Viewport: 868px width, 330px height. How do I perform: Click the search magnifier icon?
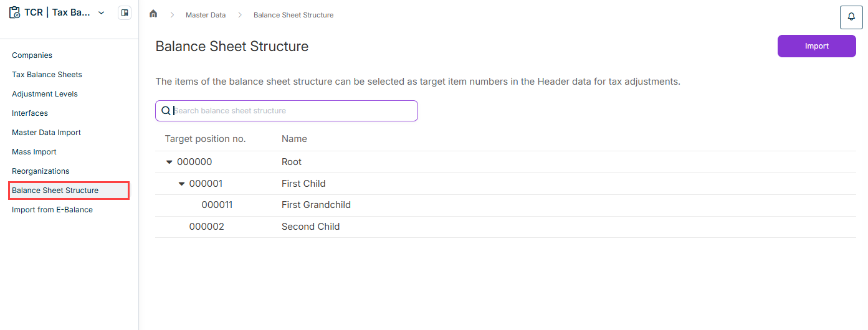[x=166, y=111]
